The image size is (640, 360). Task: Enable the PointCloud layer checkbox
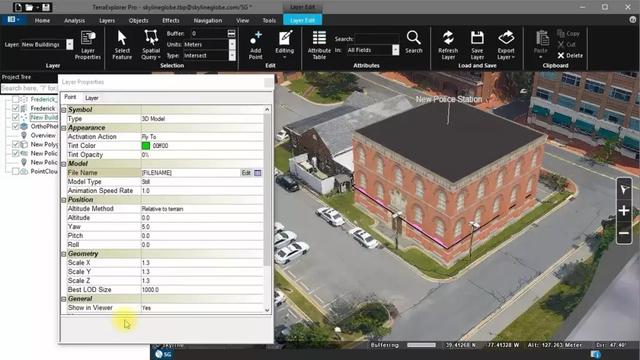(16, 171)
